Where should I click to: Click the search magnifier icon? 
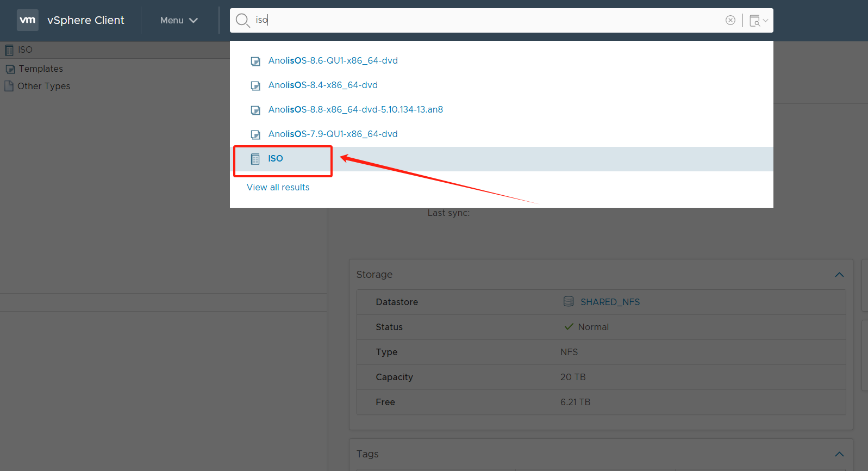(x=242, y=21)
